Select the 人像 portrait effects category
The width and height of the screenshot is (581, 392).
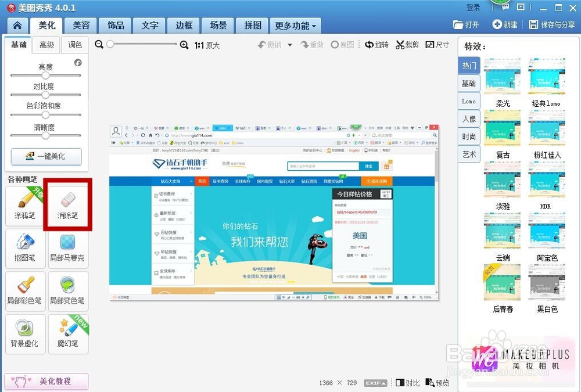point(469,119)
